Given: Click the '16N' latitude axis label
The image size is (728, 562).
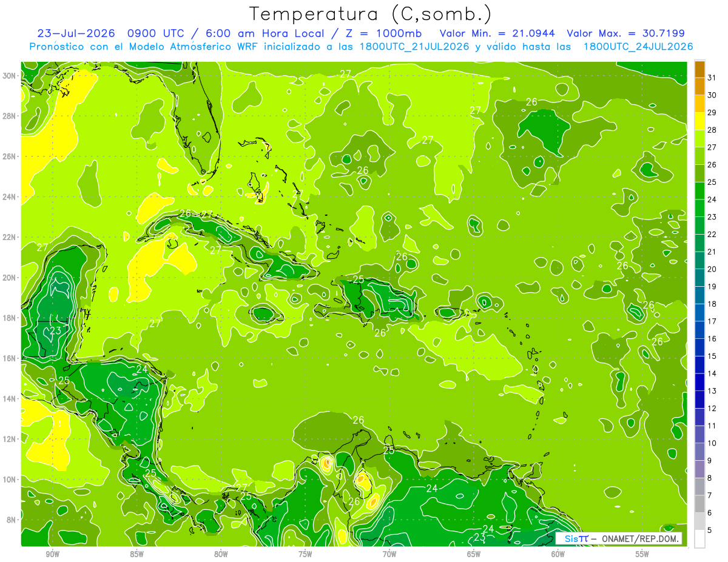Looking at the screenshot, I should click(x=10, y=358).
